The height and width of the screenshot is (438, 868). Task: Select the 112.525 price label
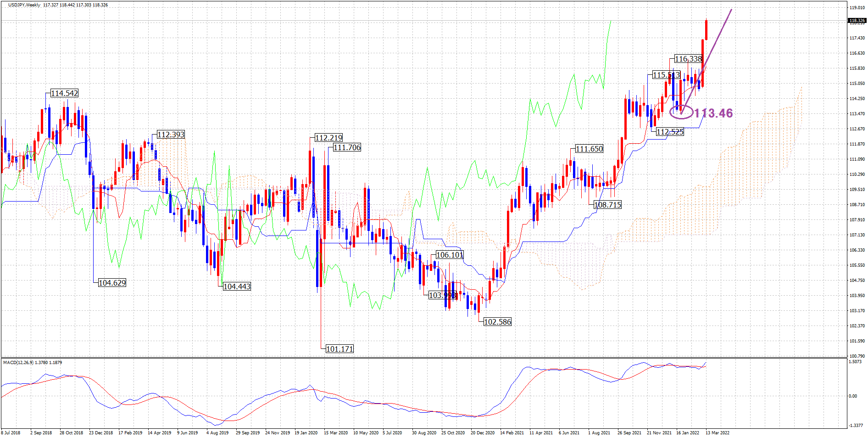(x=670, y=132)
